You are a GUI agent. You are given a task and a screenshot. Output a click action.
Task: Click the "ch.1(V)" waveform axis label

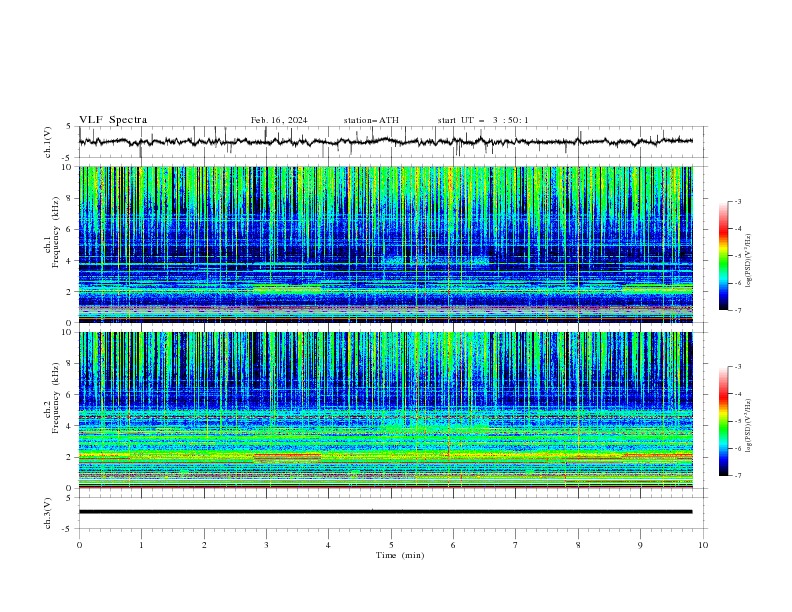tap(48, 142)
